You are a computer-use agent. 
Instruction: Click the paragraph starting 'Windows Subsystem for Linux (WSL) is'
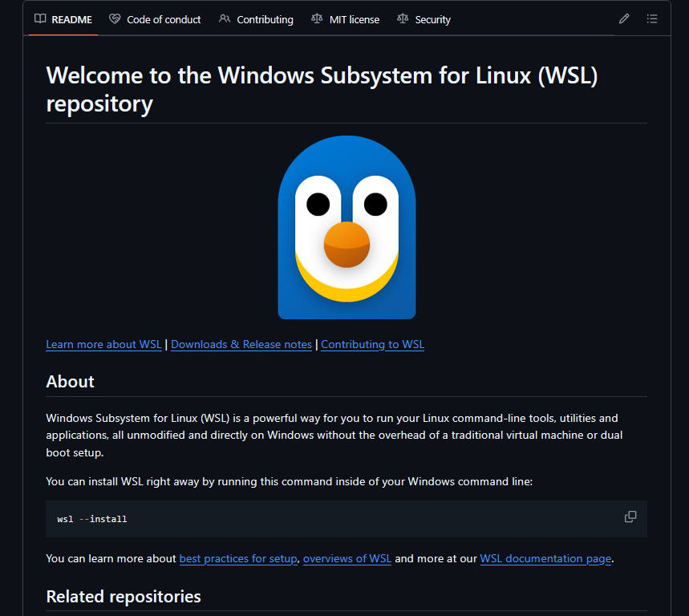[x=334, y=435]
